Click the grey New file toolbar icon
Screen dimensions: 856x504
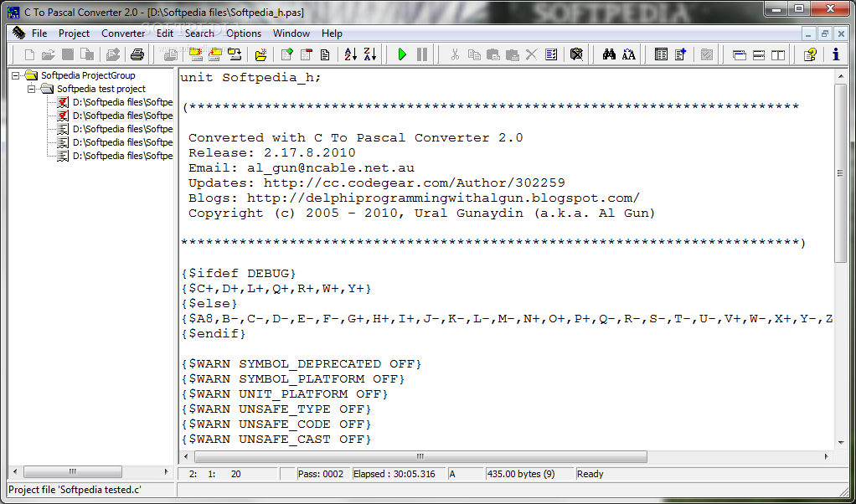click(x=29, y=54)
